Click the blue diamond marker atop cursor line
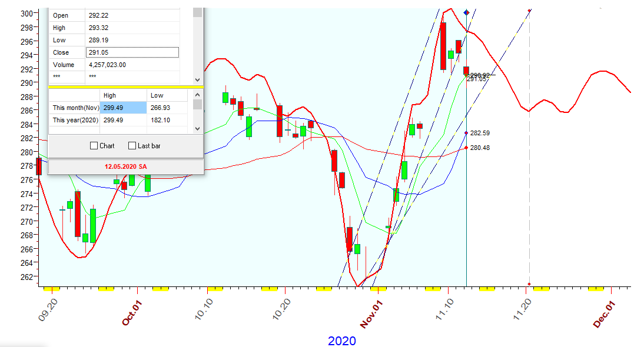The height and width of the screenshot is (347, 644). click(466, 12)
